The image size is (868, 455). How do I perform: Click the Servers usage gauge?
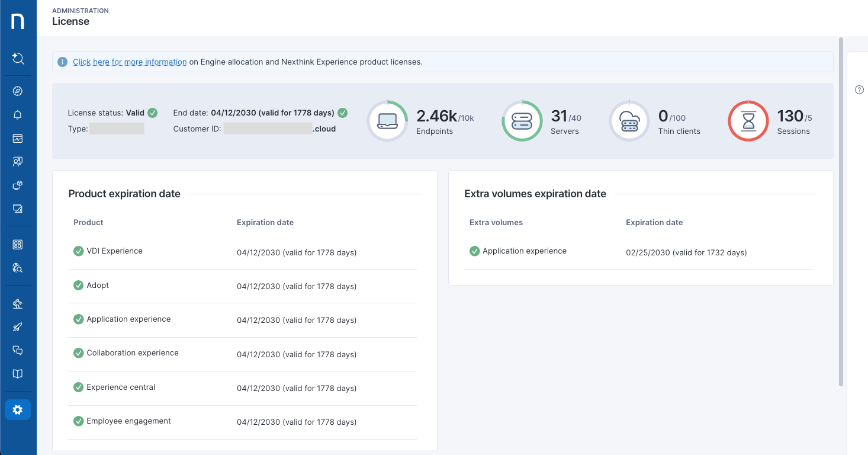(x=522, y=121)
